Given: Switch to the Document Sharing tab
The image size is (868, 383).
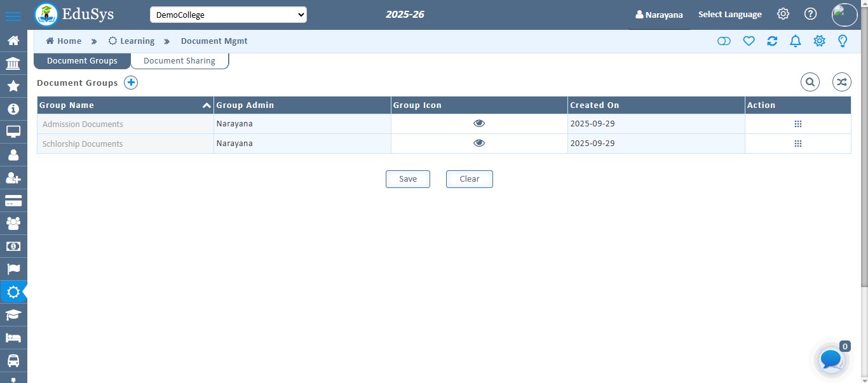Looking at the screenshot, I should 180,60.
